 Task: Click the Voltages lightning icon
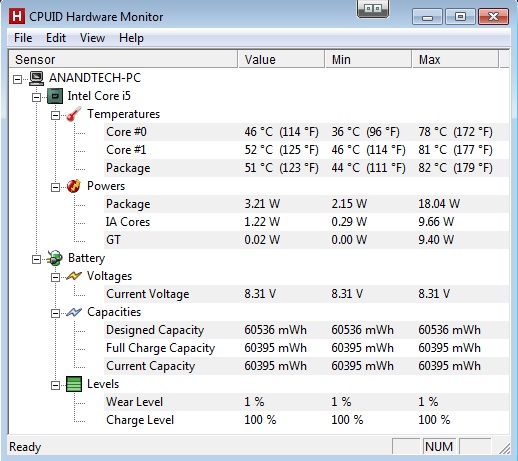click(74, 276)
